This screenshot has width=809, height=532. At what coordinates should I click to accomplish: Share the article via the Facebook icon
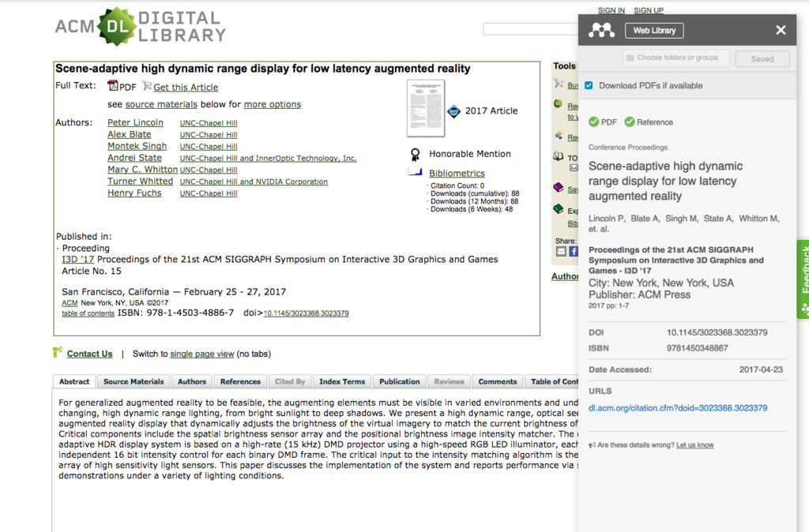[574, 252]
